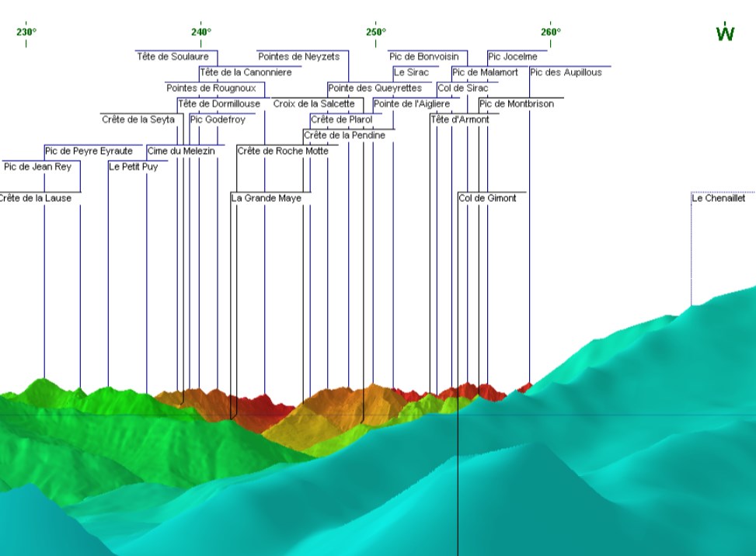Select the Pic de Peyre Eyraute label
756x556 pixels.
click(89, 151)
